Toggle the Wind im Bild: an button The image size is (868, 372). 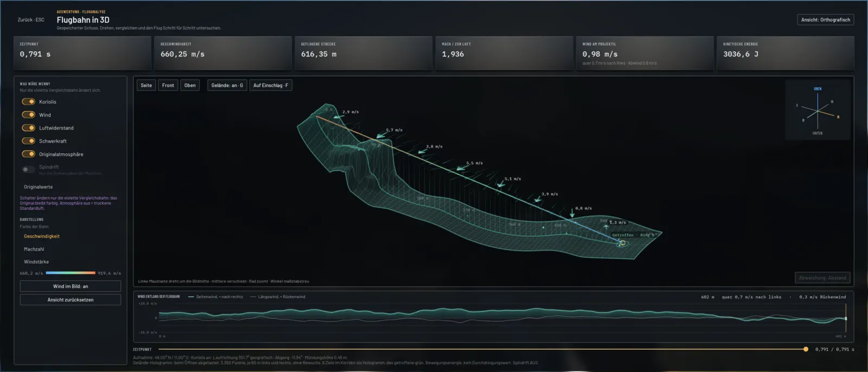tap(71, 286)
